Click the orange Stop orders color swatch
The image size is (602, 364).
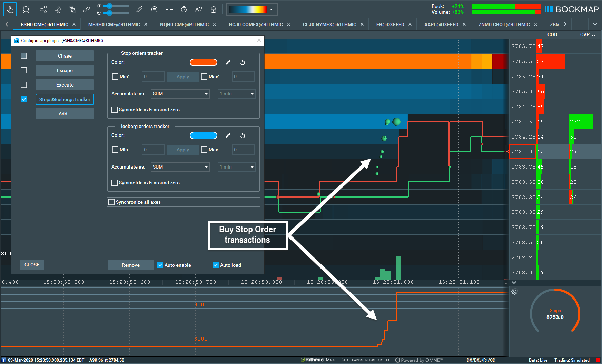click(204, 62)
